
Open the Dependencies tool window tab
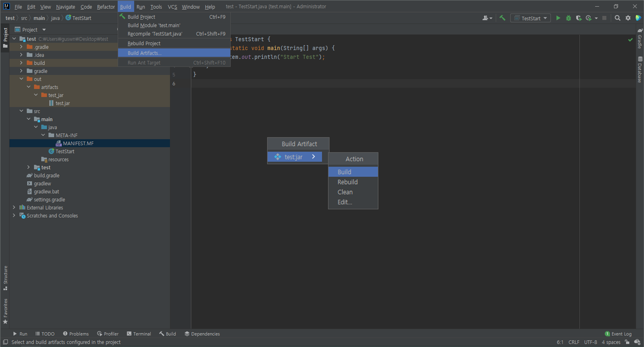click(202, 334)
